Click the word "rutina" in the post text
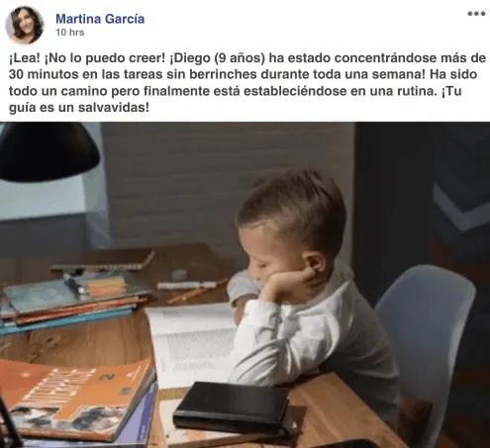This screenshot has height=448, width=490. (413, 91)
